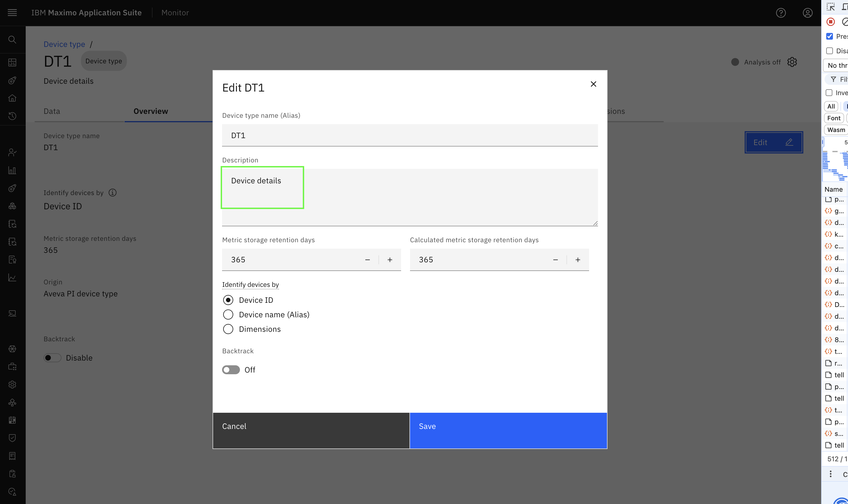Image resolution: width=848 pixels, height=504 pixels.
Task: Open the help question mark icon
Action: (x=781, y=13)
